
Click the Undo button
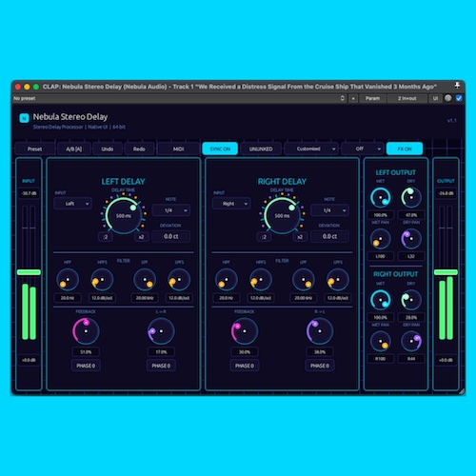108,149
